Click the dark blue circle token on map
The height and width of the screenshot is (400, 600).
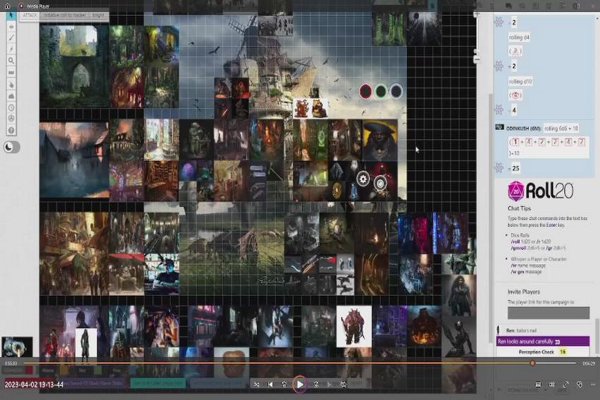396,91
